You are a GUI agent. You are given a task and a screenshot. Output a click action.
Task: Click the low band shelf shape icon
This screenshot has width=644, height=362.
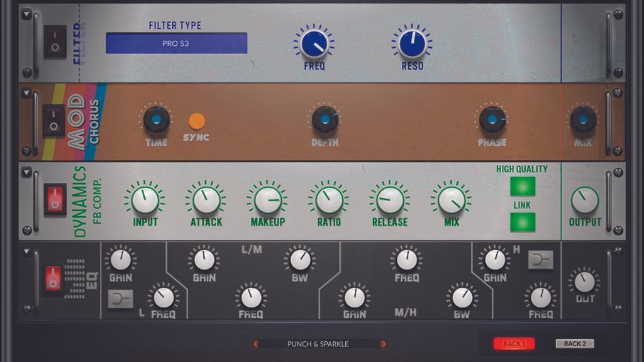tap(120, 299)
